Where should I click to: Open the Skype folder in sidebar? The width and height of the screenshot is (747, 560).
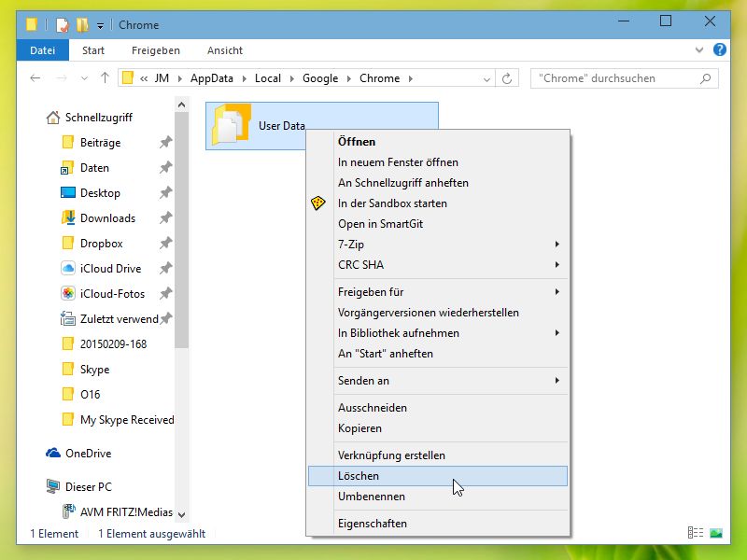click(x=94, y=369)
